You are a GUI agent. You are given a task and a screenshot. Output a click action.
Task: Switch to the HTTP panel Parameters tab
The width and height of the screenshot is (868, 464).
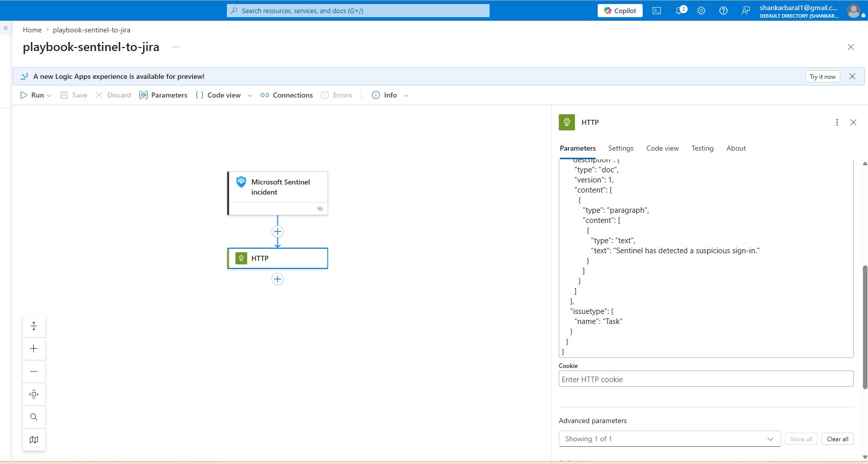577,148
